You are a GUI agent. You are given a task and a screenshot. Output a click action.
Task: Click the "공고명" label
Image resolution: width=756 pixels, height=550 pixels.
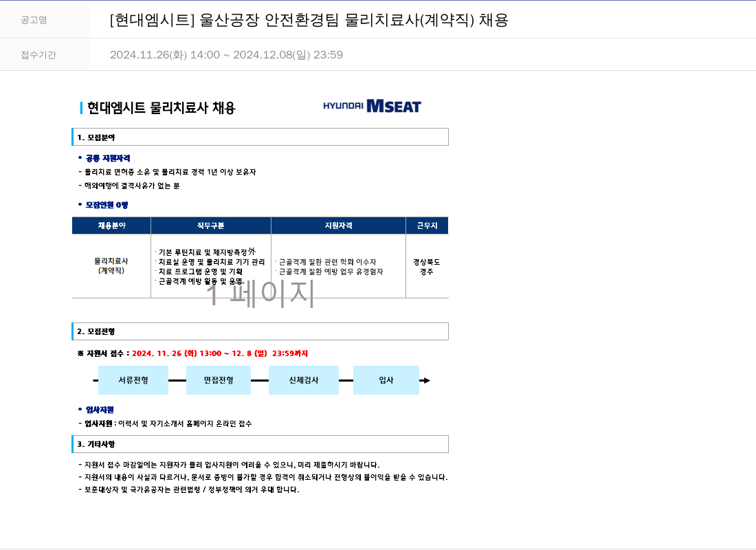(34, 20)
